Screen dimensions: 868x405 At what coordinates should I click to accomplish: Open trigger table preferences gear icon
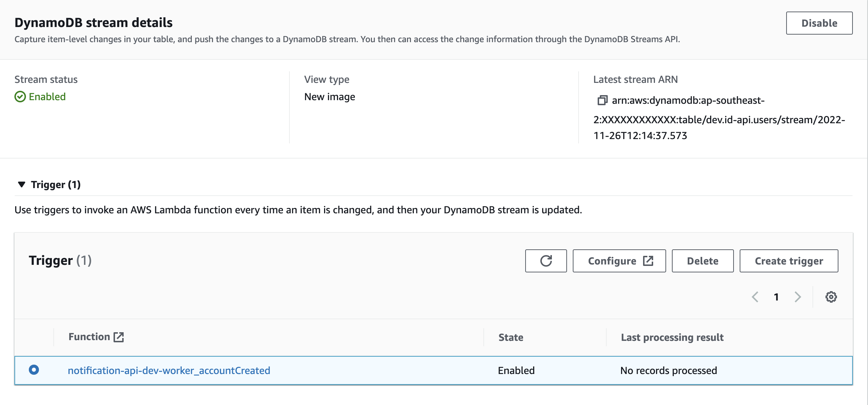click(x=831, y=297)
